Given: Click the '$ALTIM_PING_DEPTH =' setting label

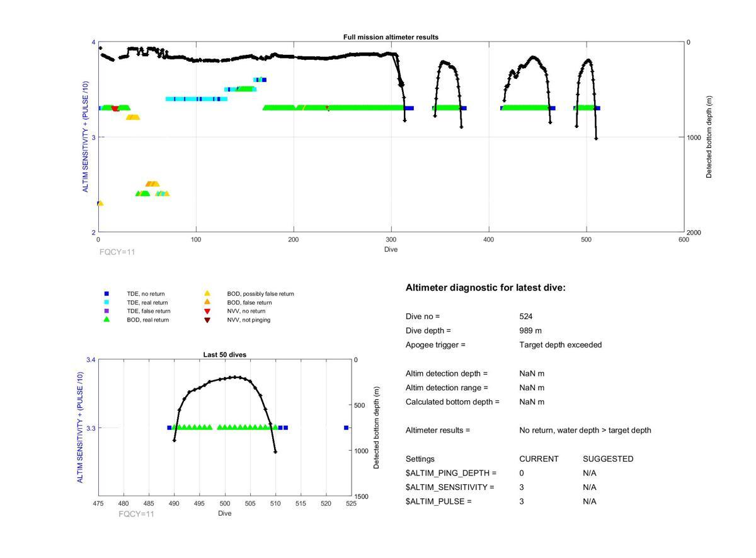Looking at the screenshot, I should (451, 473).
